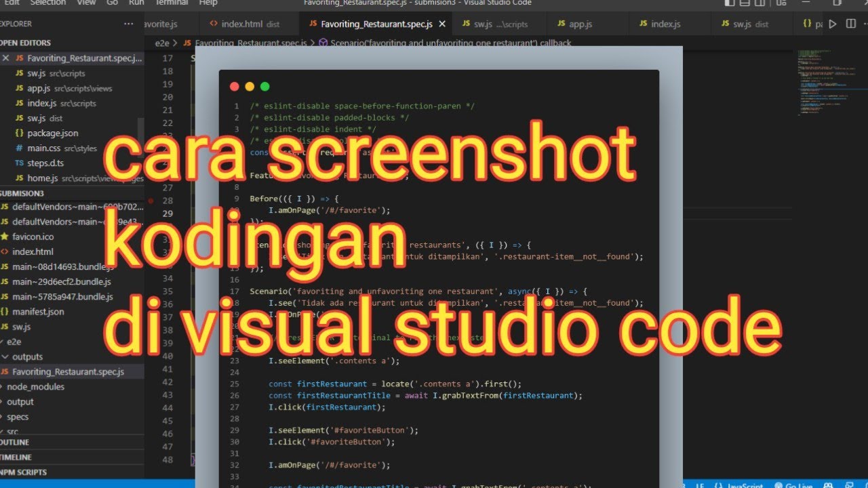The image size is (868, 488).
Task: Open the Go menu
Action: point(113,3)
